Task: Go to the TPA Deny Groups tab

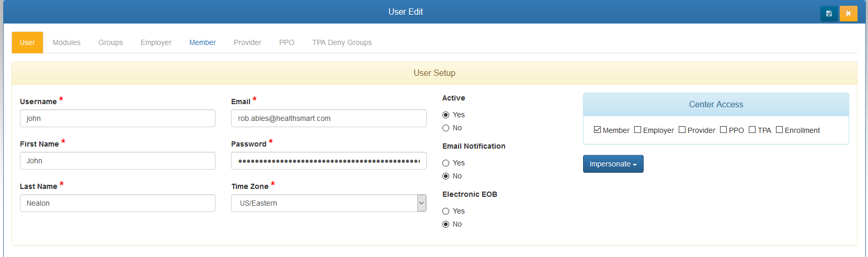Action: [x=342, y=42]
